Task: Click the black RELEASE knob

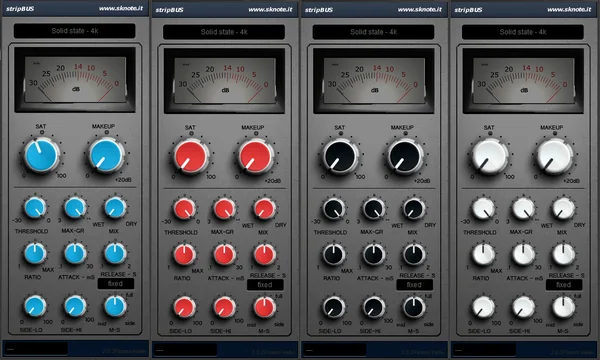Action: point(413,254)
